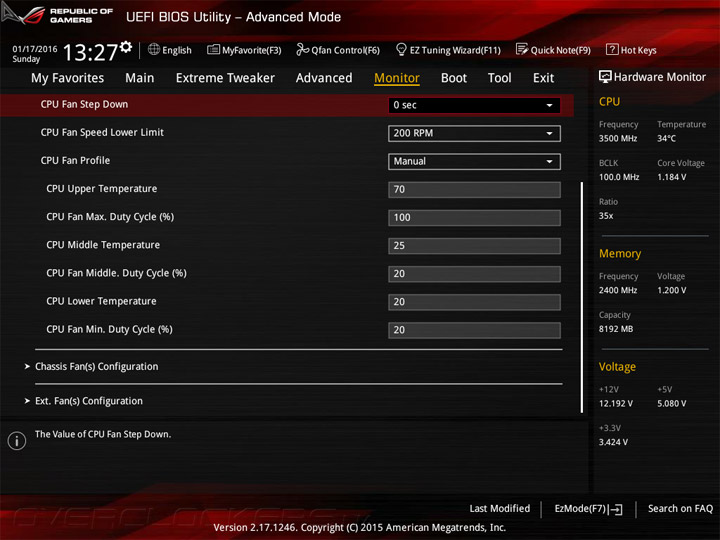This screenshot has height=540, width=720.
Task: Open Quick Note(F9)
Action: [x=553, y=50]
